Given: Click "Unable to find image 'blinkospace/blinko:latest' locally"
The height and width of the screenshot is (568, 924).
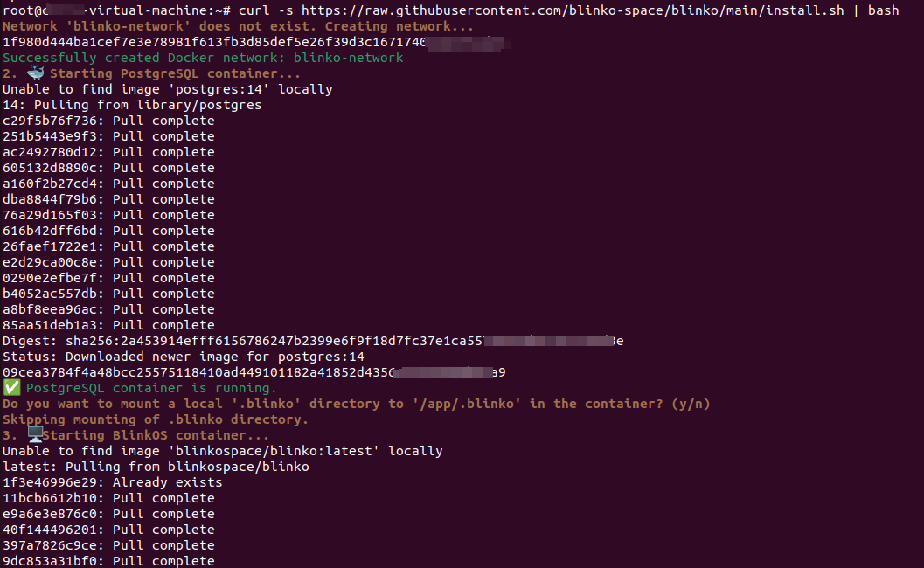Looking at the screenshot, I should coord(223,451).
